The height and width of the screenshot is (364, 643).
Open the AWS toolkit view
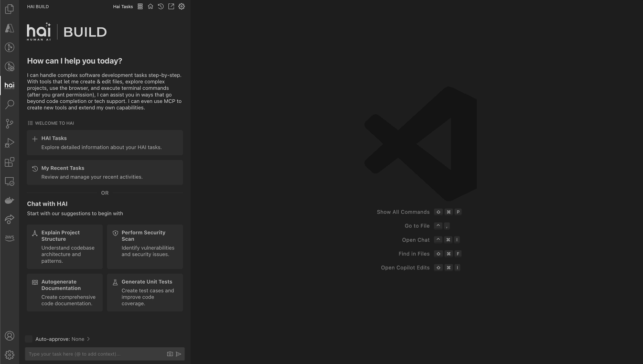click(10, 238)
